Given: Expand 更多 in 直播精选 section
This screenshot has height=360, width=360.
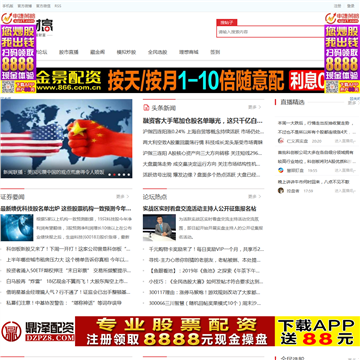Looking at the screenshot, I should tap(353, 103).
